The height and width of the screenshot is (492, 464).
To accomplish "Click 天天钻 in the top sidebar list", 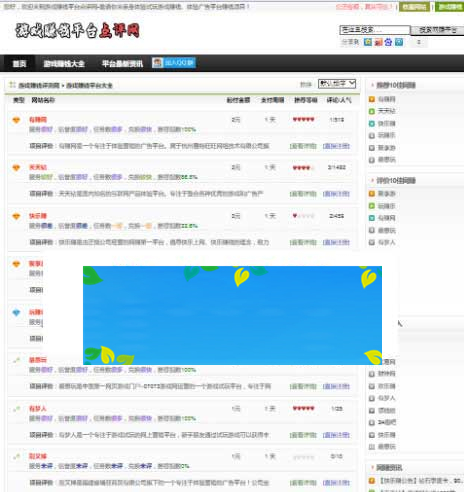I will (386, 111).
